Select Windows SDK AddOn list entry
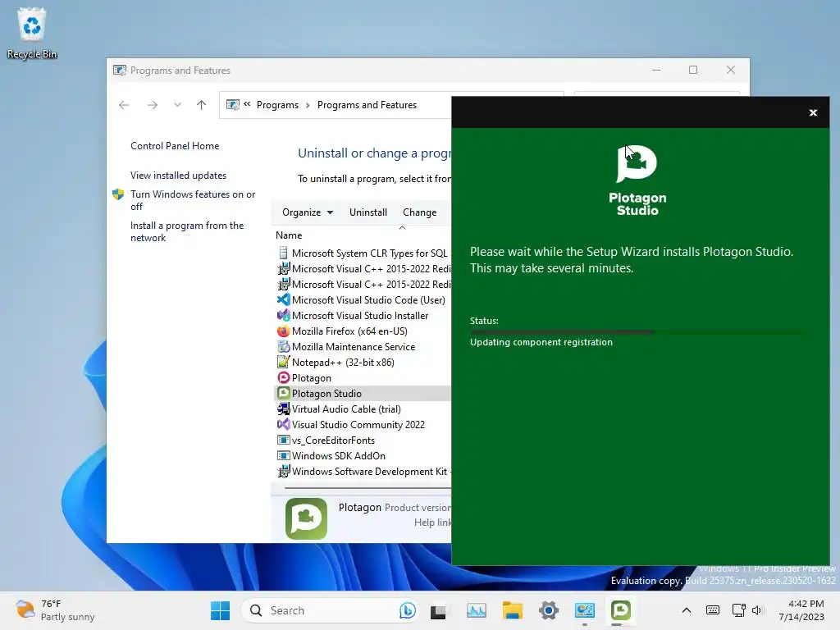The image size is (840, 630). [363, 456]
